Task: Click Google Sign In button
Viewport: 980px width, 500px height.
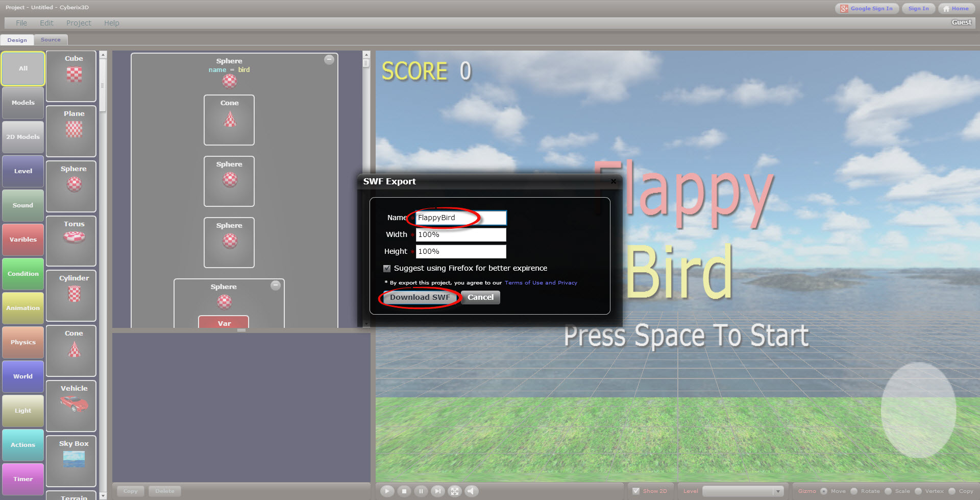Action: (x=867, y=9)
